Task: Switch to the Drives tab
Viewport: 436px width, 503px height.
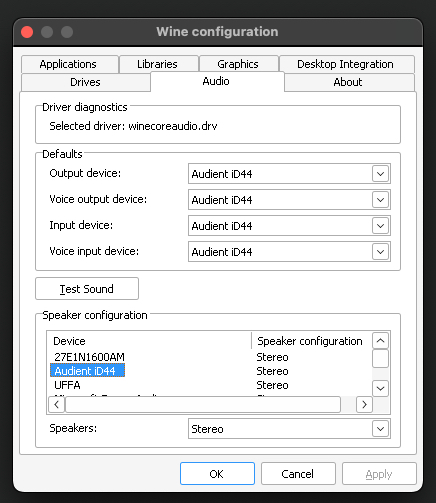Action: [86, 82]
